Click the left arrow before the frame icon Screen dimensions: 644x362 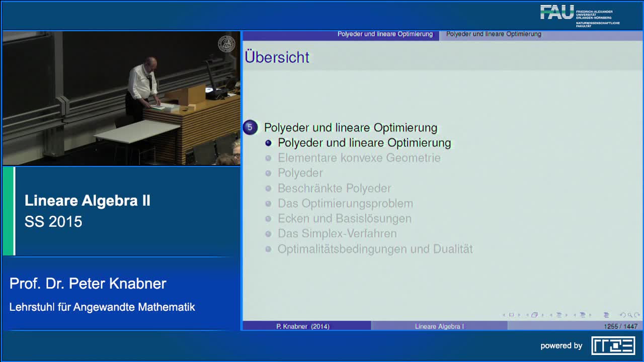tap(504, 314)
